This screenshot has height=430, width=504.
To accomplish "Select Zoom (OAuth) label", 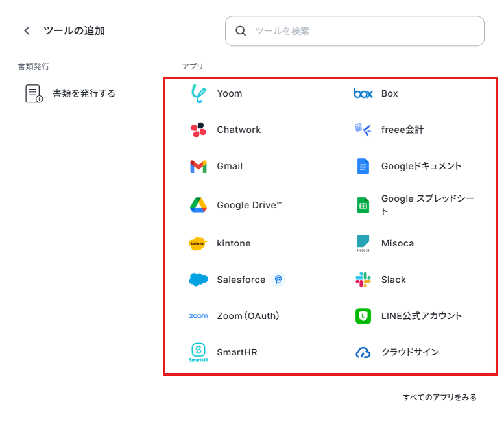I will pyautogui.click(x=248, y=316).
